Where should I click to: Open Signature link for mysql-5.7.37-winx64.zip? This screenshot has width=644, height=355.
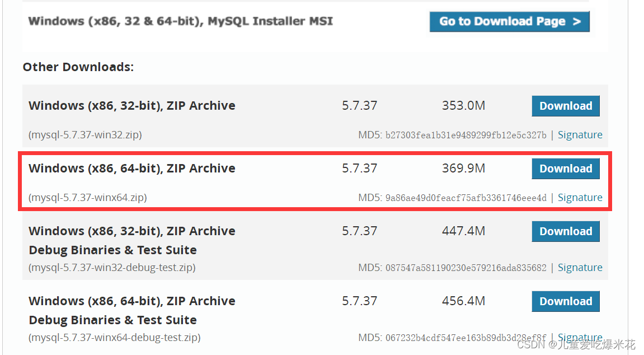pos(580,198)
